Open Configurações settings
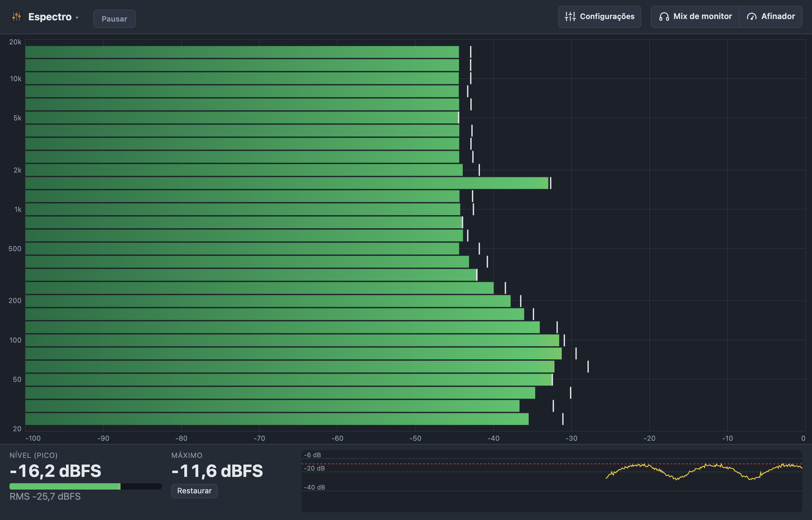Screen dimensions: 812x520 coord(599,17)
